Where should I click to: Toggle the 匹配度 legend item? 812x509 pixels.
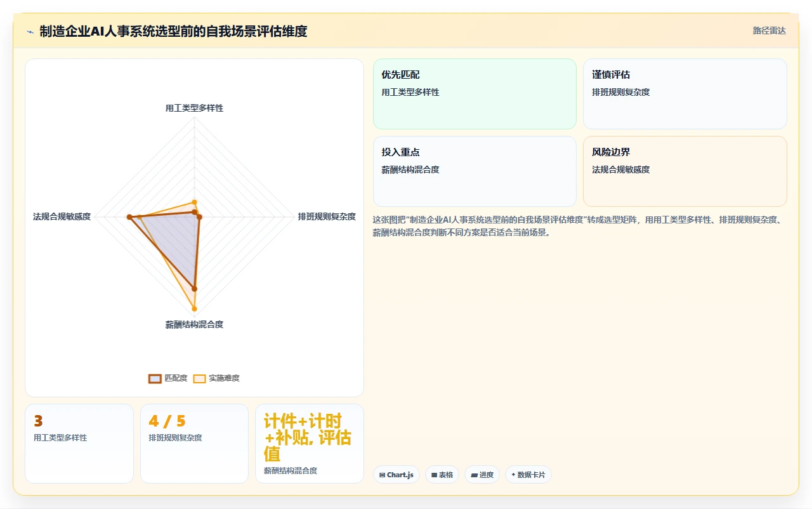tap(168, 378)
